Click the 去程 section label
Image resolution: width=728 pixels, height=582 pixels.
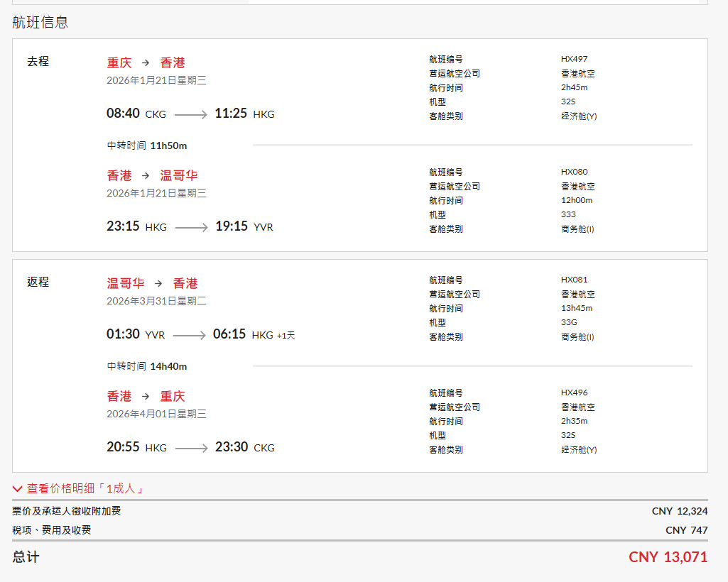[38, 62]
